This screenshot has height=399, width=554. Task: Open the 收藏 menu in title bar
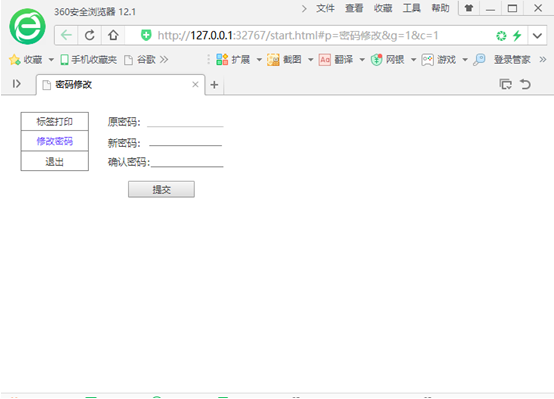click(x=383, y=8)
